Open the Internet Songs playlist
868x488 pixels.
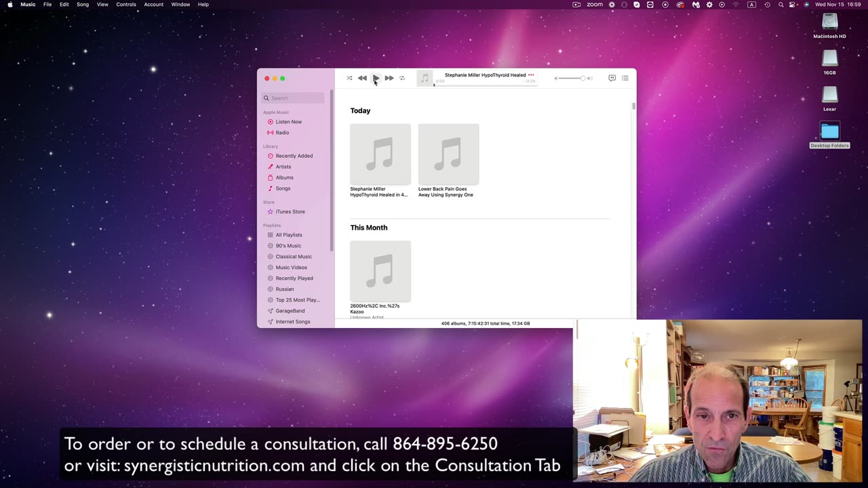[x=294, y=322]
